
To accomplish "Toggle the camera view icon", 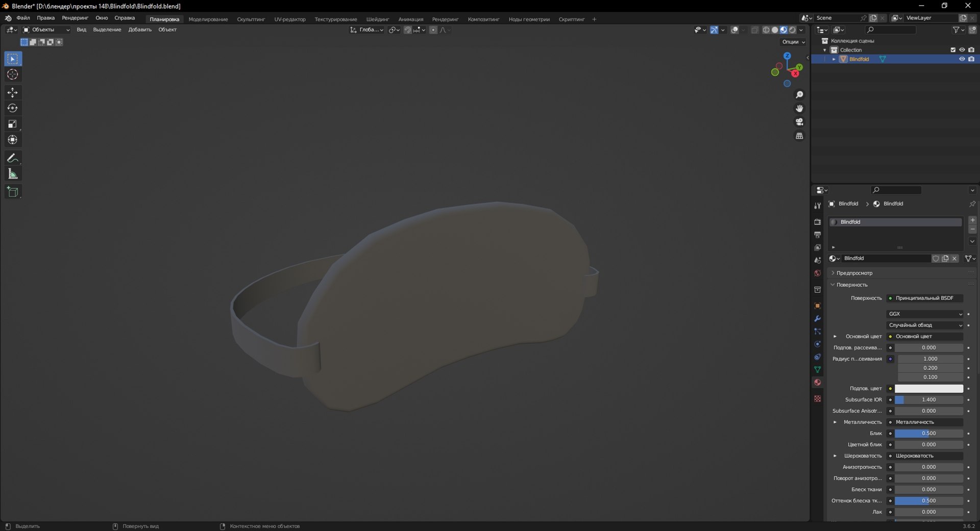I will pyautogui.click(x=799, y=122).
